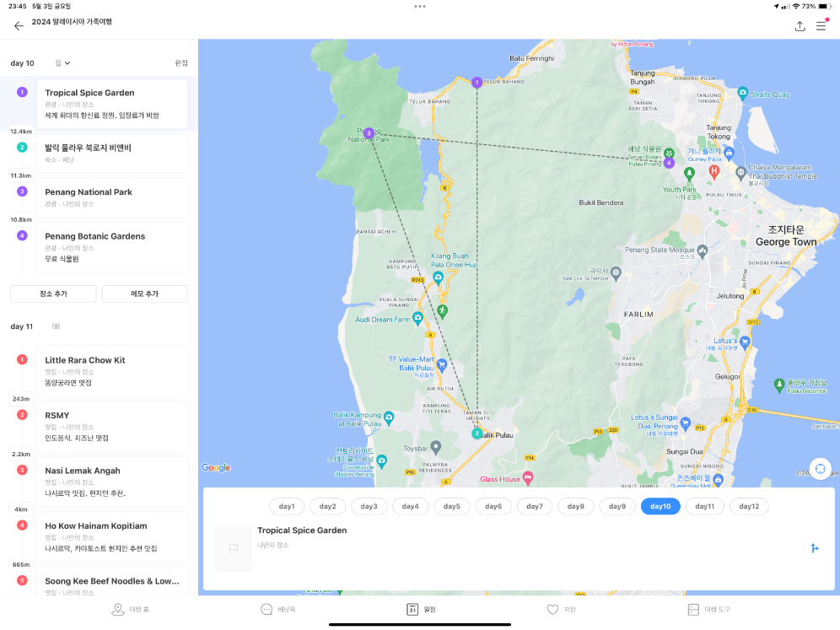Open 발릭 풀라우 북로지 비앤비 card
The height and width of the screenshot is (630, 840).
(x=112, y=153)
